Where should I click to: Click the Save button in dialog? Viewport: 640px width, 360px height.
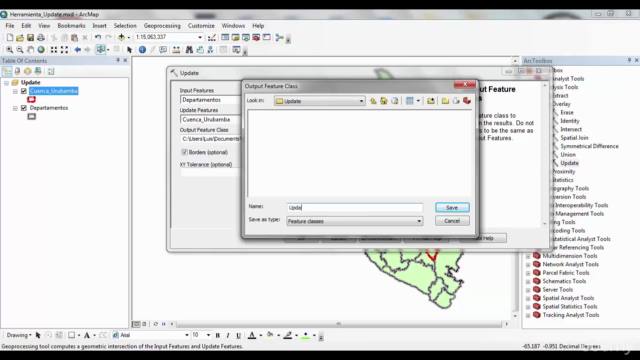452,207
